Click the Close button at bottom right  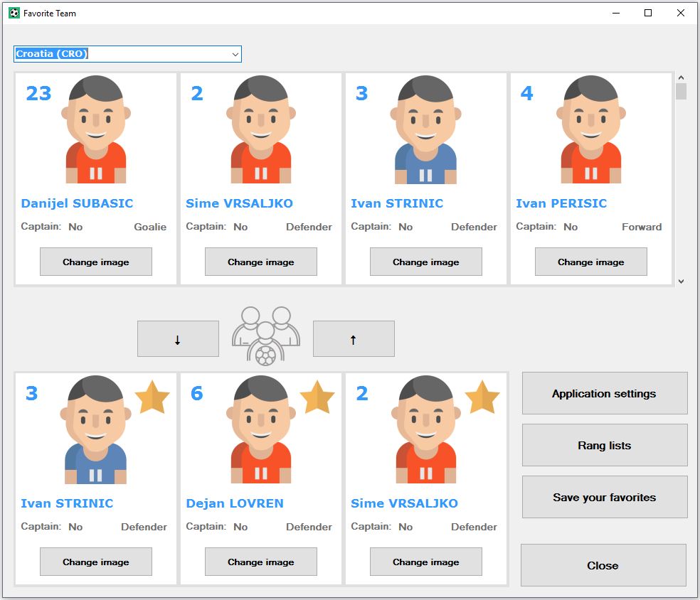[603, 565]
